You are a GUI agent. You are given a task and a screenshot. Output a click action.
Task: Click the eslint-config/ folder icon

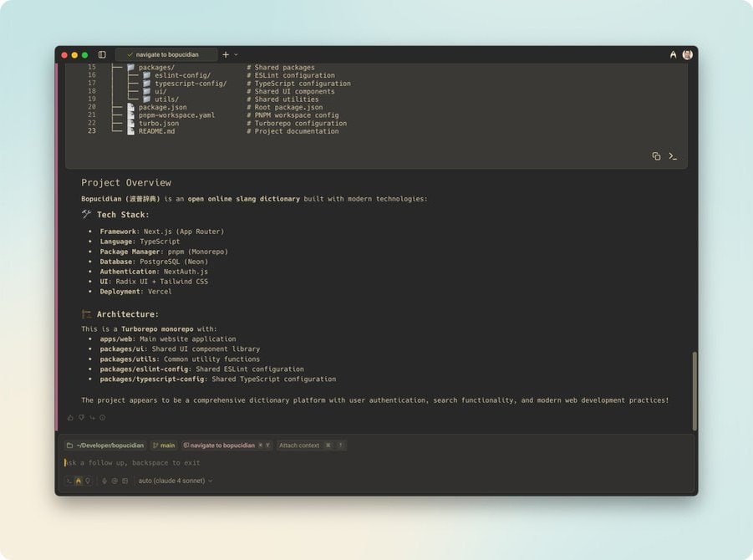pos(146,75)
